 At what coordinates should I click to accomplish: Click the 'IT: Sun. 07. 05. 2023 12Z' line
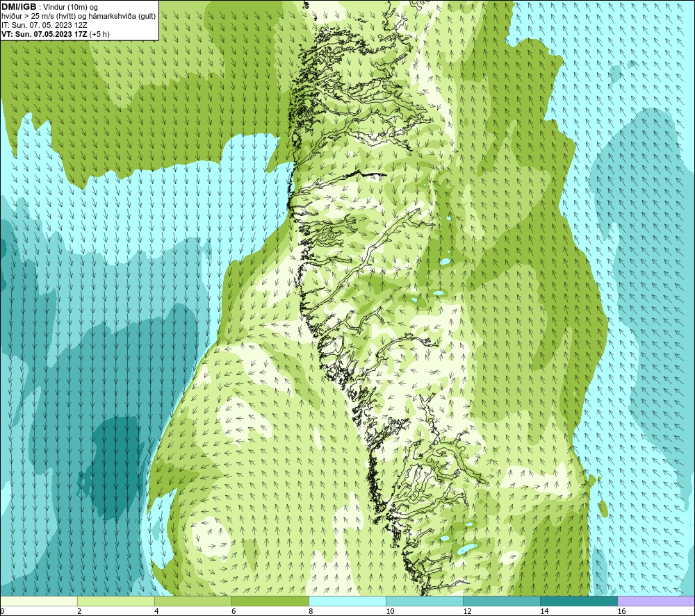tap(44, 25)
